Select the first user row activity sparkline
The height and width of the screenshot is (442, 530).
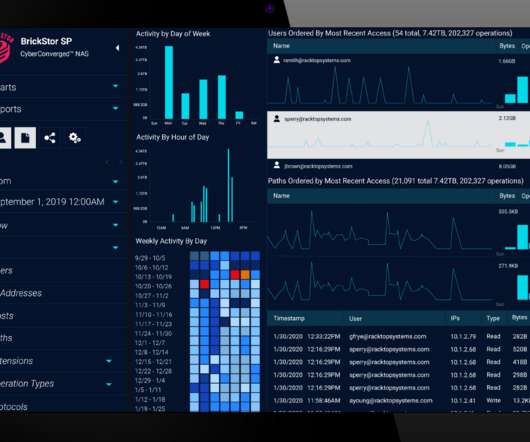point(381,85)
